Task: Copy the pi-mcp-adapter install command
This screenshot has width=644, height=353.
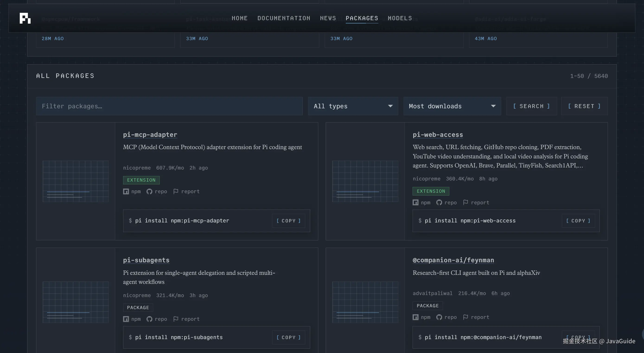Action: pos(288,221)
